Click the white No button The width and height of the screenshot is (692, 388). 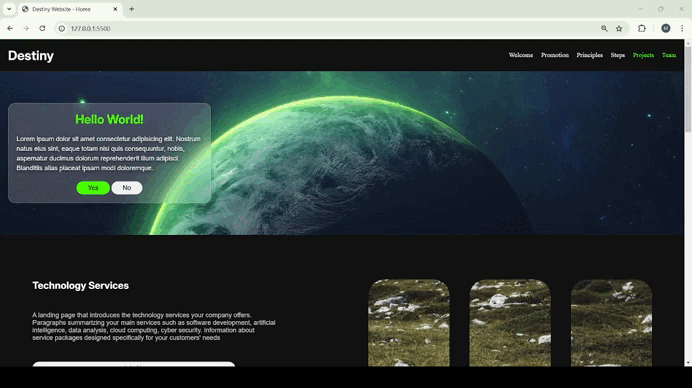(127, 188)
